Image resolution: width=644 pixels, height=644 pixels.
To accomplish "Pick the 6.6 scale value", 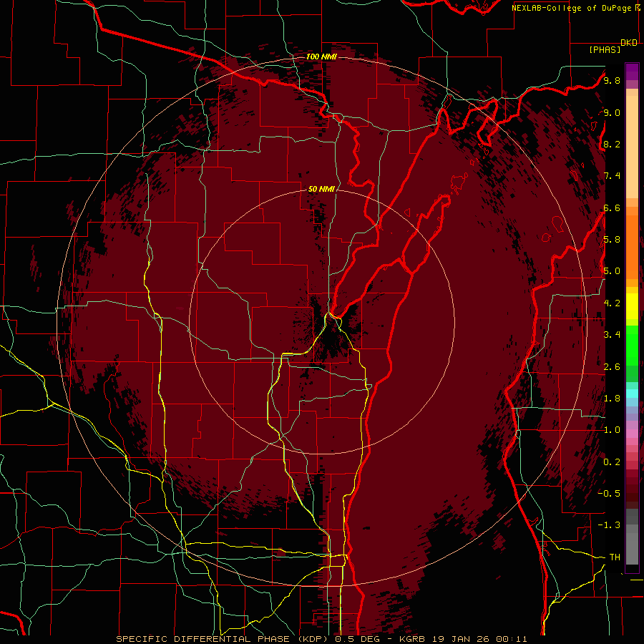I will tap(612, 208).
